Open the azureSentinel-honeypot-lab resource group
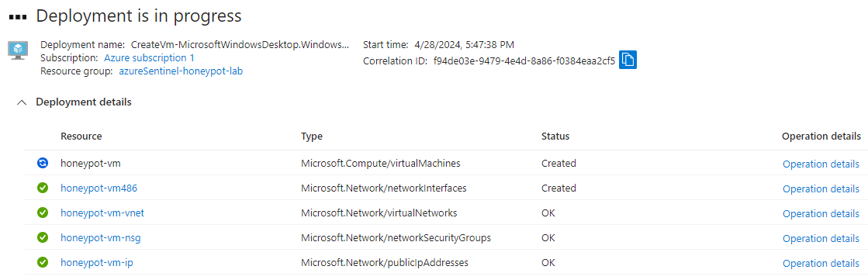Image resolution: width=868 pixels, height=280 pixels. [181, 71]
